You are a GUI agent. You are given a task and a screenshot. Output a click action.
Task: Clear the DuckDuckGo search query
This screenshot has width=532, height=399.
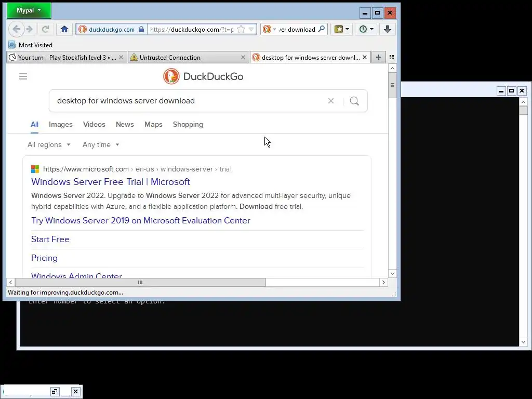point(331,101)
